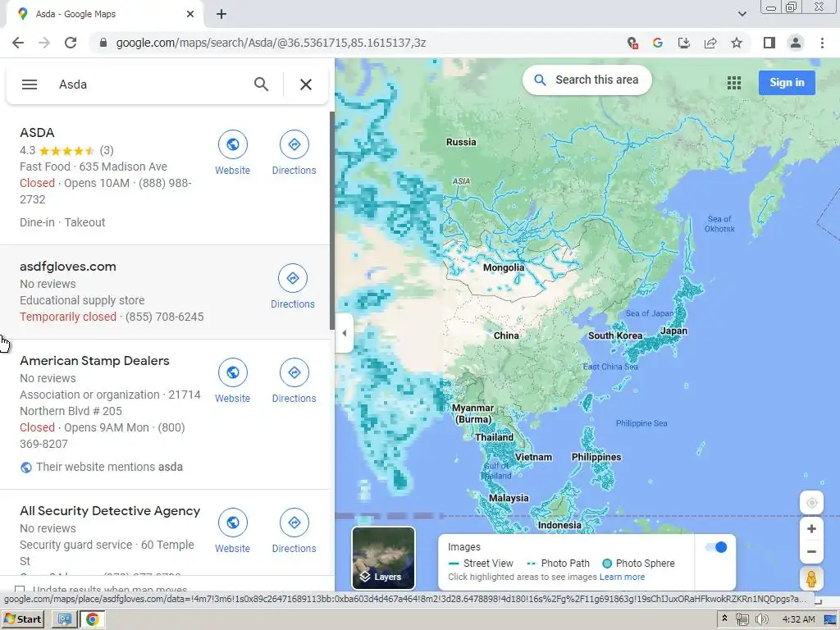Screen dimensions: 840x630
Task: Reload the Google Maps page
Action: click(x=71, y=43)
